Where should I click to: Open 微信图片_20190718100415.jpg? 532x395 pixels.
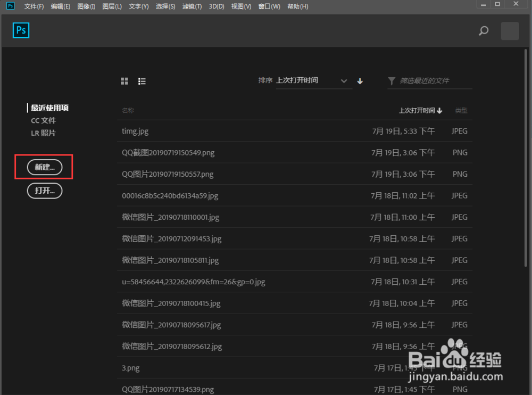click(x=295, y=303)
